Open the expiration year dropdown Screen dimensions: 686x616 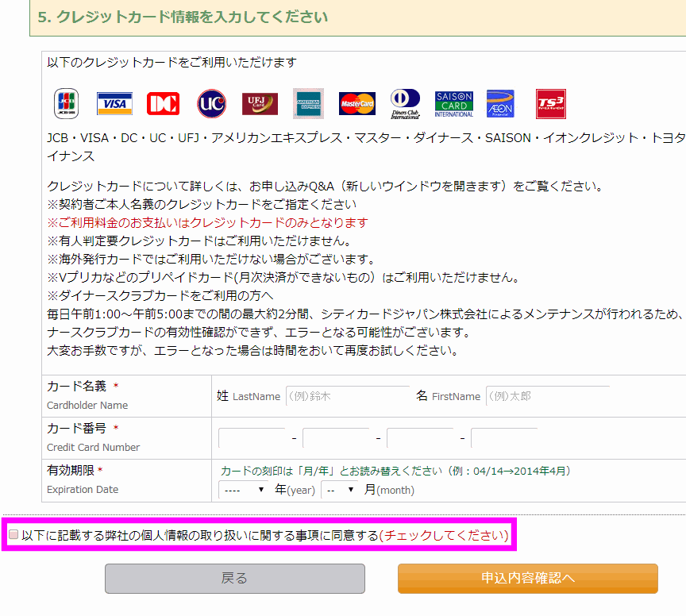click(244, 490)
